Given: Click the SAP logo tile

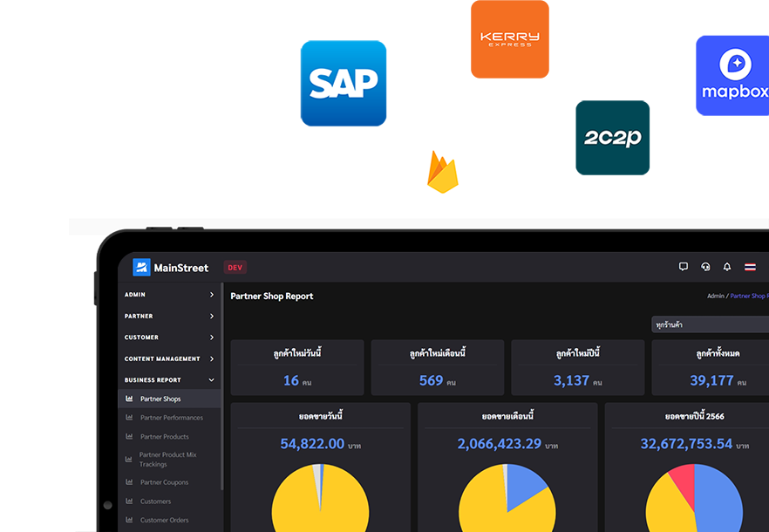Looking at the screenshot, I should point(344,84).
